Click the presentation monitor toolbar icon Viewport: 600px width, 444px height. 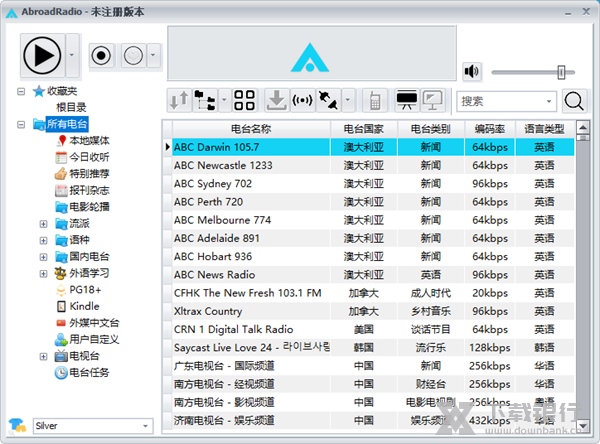[x=433, y=100]
